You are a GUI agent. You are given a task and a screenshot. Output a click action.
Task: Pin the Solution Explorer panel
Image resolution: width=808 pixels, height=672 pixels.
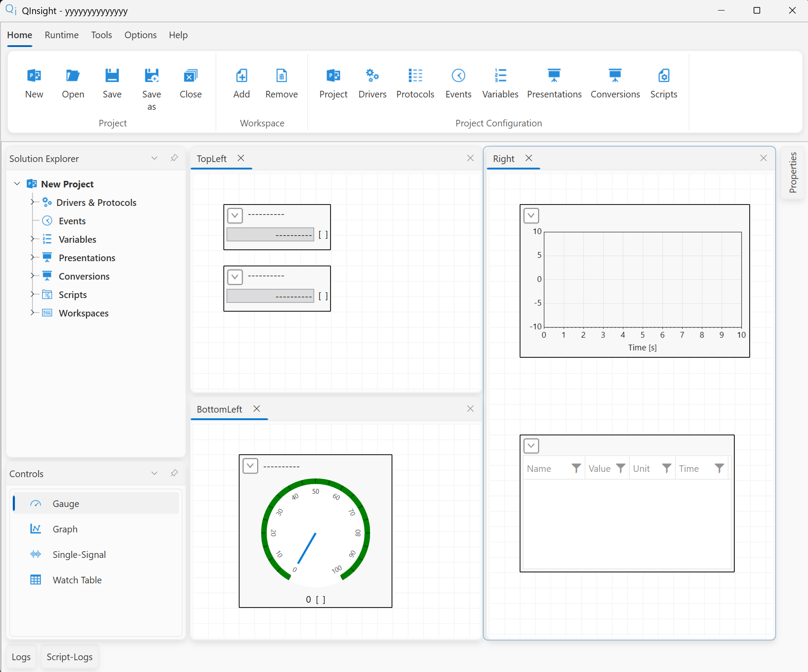click(x=174, y=158)
